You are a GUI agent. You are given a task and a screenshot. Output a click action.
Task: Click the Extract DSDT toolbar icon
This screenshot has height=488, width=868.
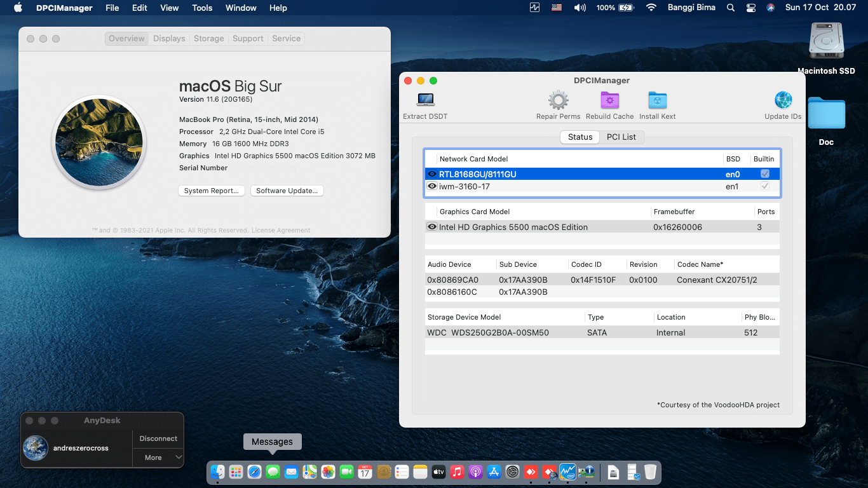[x=425, y=100]
